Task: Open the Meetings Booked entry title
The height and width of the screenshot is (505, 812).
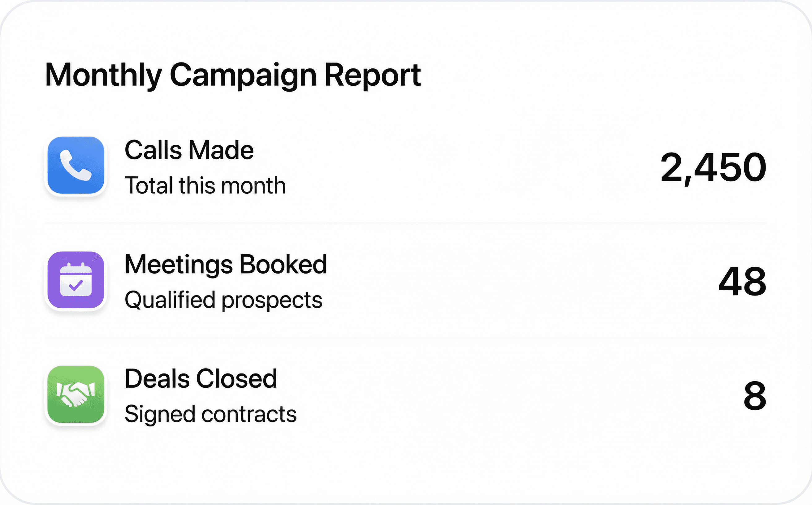Action: pyautogui.click(x=226, y=265)
